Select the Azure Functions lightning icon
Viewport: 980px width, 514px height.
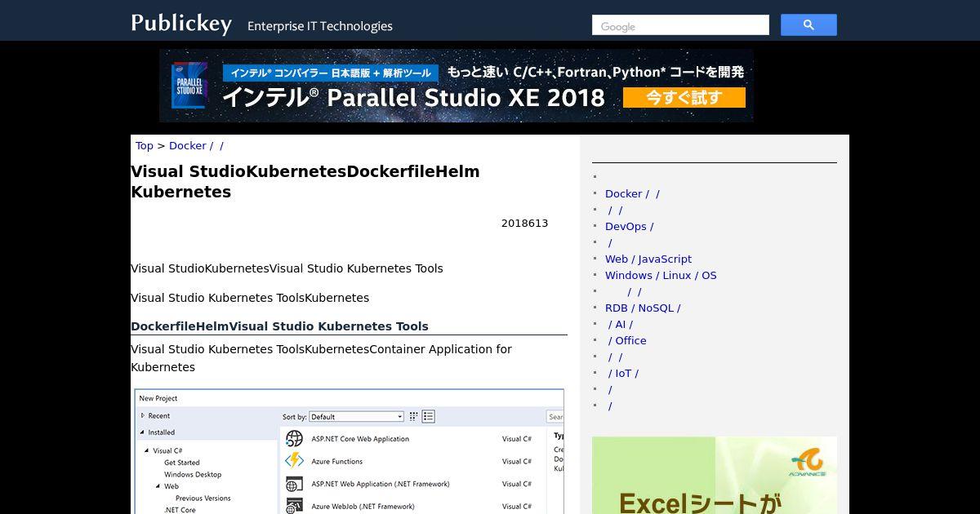(x=294, y=461)
